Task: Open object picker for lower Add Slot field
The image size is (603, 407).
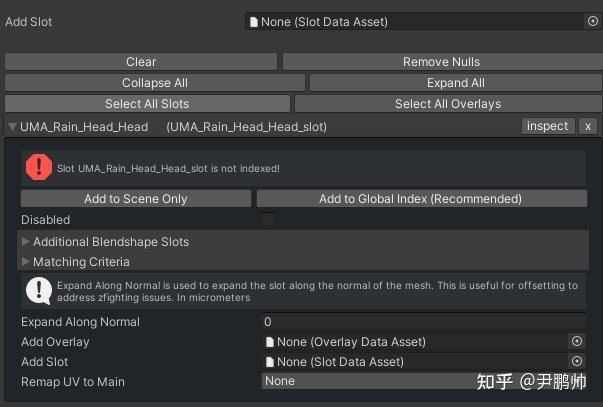Action: [x=577, y=362]
